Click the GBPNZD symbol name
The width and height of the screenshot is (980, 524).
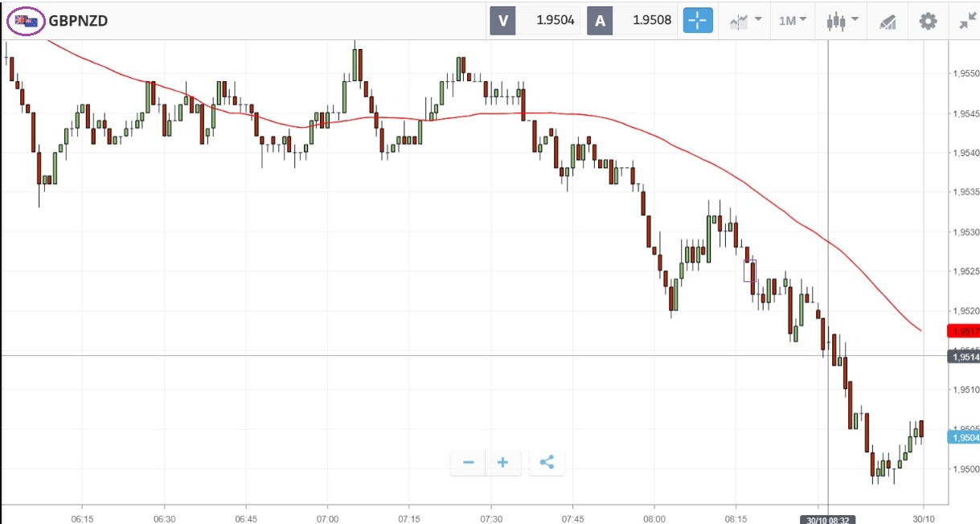coord(78,21)
